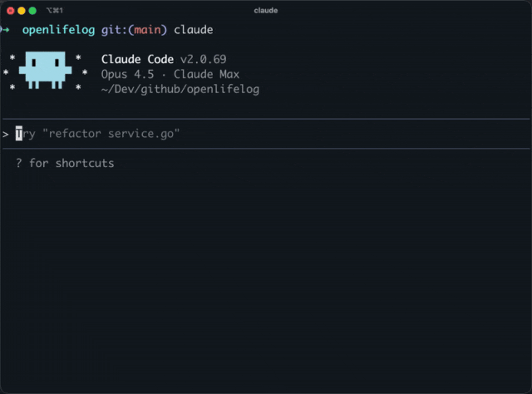
Task: Click the > prompt symbol
Action: pyautogui.click(x=6, y=134)
